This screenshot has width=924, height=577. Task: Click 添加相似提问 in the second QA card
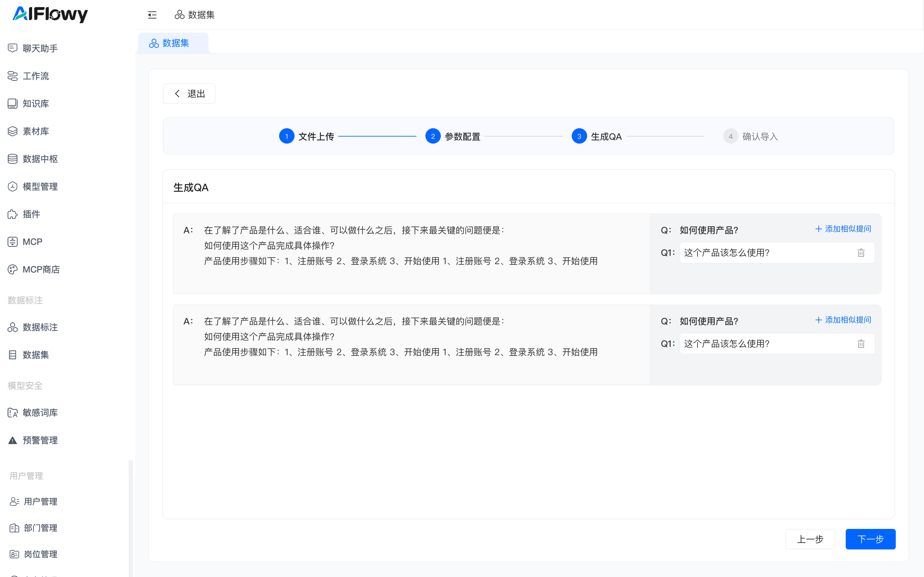click(843, 320)
